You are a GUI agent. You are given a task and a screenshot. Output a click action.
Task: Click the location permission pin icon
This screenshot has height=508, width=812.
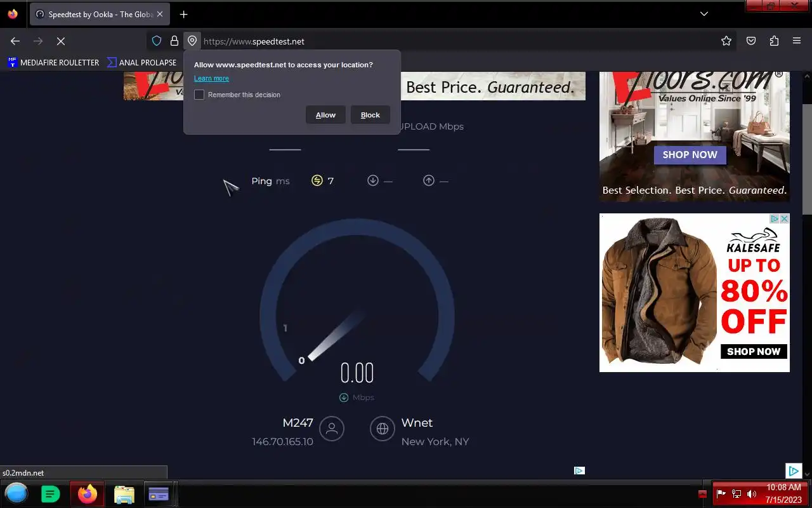[x=192, y=41]
